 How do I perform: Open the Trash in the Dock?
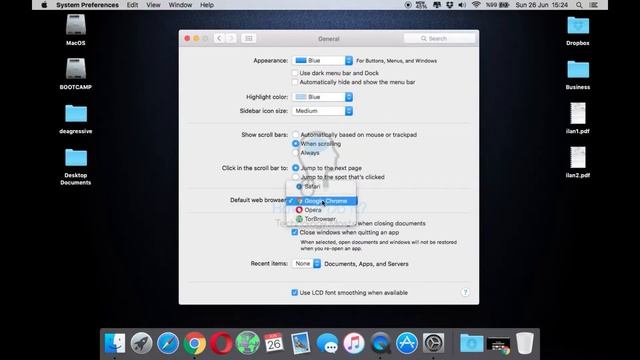point(524,343)
